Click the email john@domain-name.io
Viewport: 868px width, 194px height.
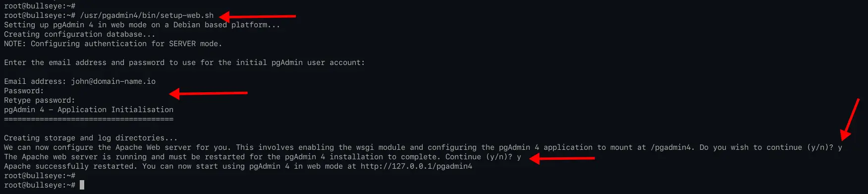point(113,81)
